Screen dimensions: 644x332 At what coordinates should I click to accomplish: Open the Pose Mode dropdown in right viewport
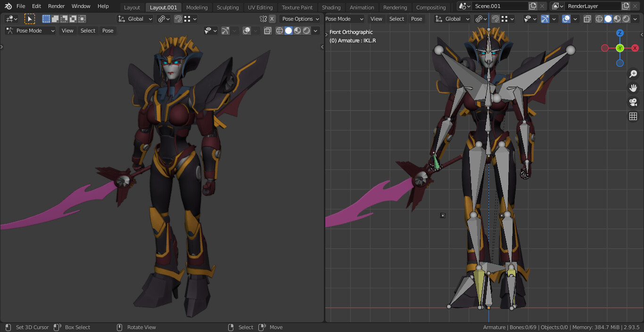point(344,19)
